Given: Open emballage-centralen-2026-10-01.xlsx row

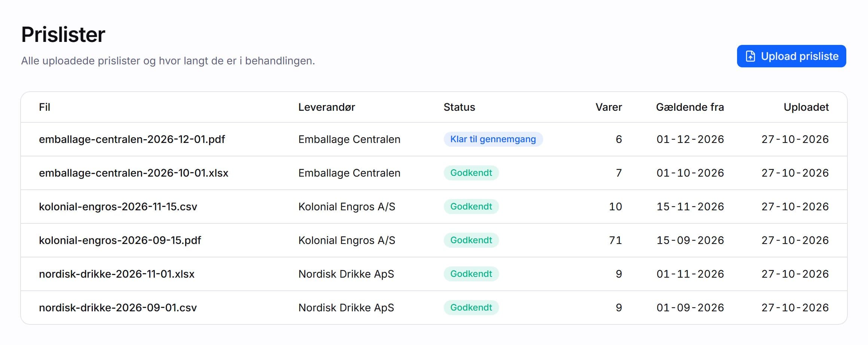Looking at the screenshot, I should pos(434,173).
